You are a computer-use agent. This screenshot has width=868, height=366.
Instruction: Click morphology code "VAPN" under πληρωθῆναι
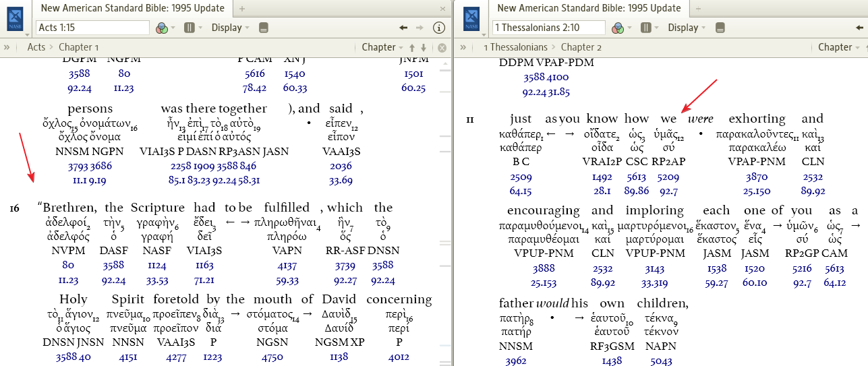(287, 251)
